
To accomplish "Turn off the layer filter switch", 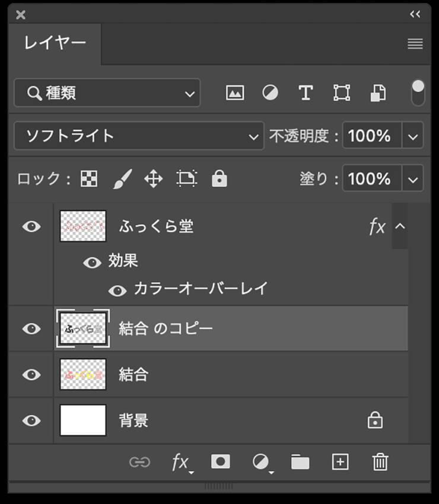I will [418, 92].
